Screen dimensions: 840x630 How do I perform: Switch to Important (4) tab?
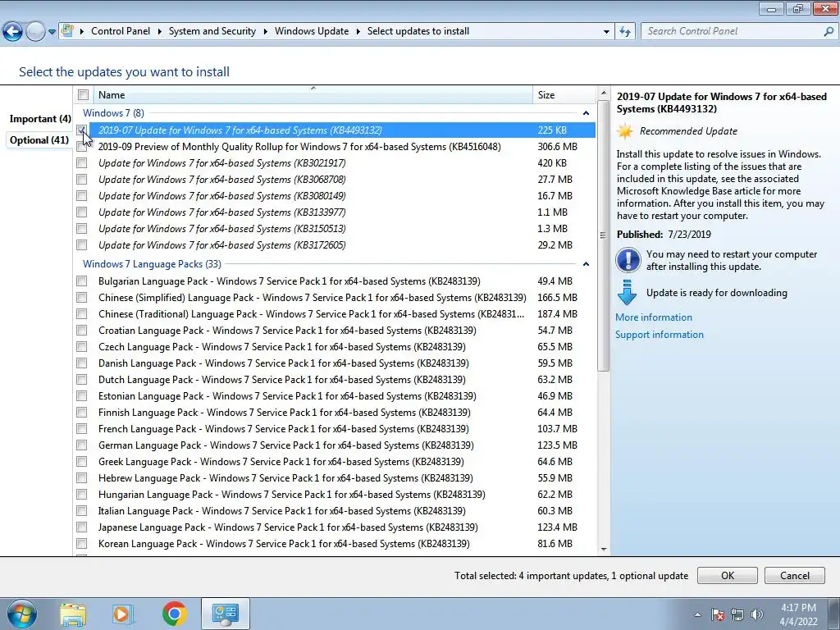40,119
